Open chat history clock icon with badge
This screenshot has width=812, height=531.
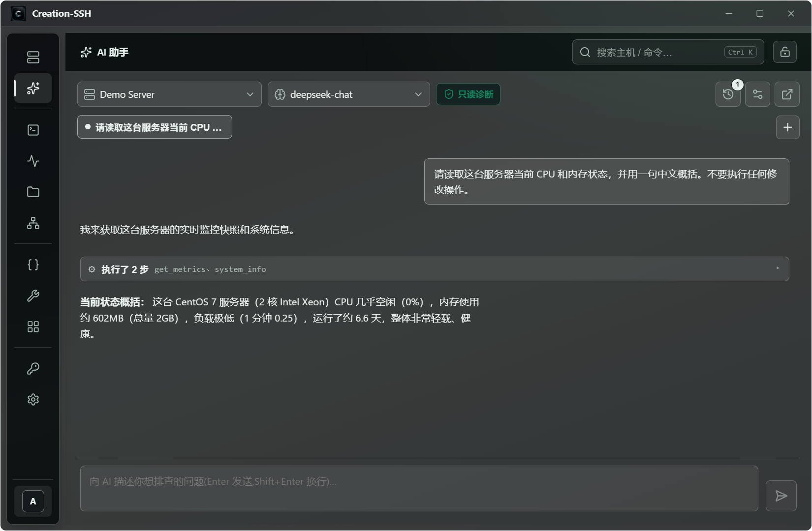tap(728, 94)
